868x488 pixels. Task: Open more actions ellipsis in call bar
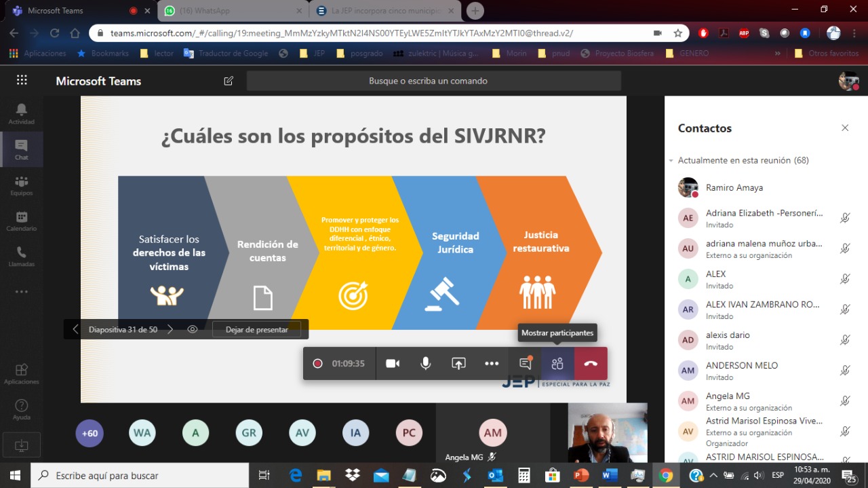pos(492,364)
